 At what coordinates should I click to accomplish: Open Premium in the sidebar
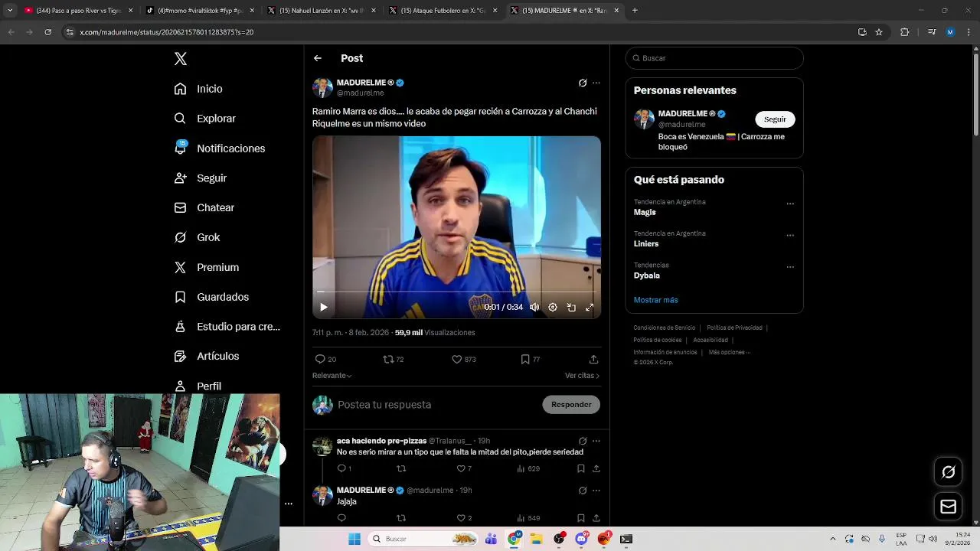click(x=206, y=268)
